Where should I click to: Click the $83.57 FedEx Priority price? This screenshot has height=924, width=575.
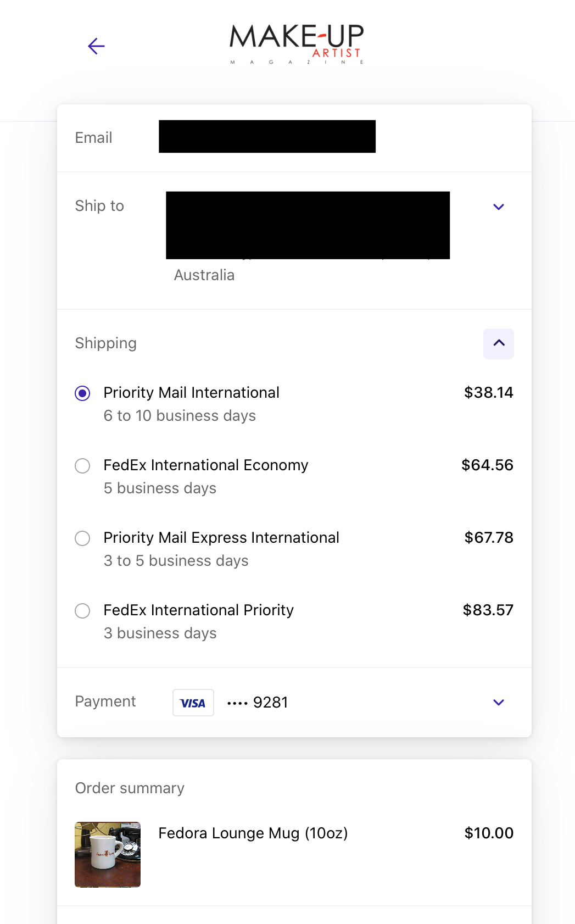[x=488, y=610]
